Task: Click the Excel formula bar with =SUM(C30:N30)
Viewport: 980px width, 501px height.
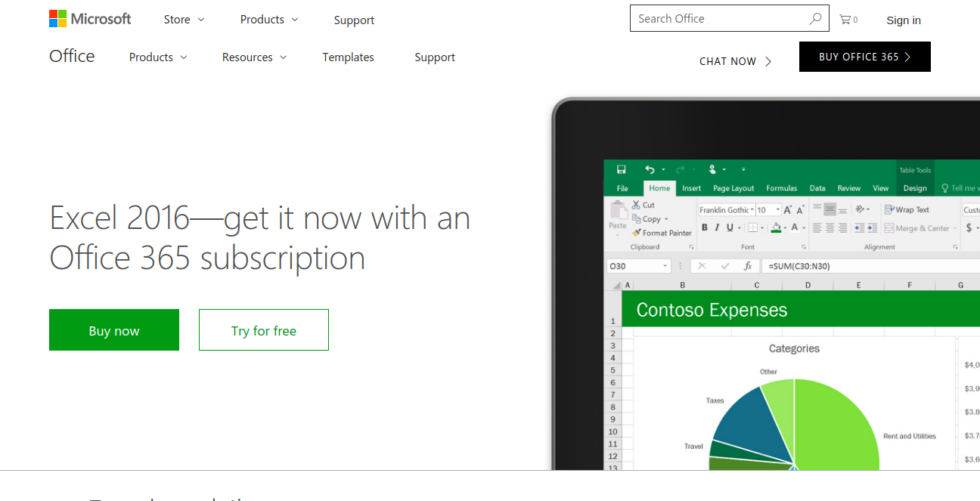Action: pos(872,266)
